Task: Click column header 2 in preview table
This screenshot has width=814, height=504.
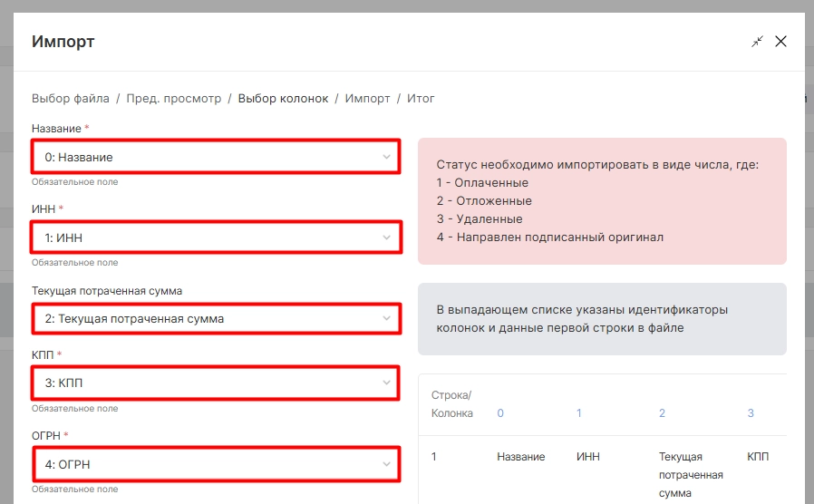Action: pyautogui.click(x=662, y=413)
